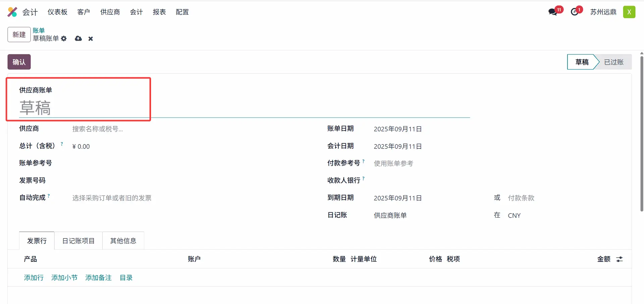
Task: Open the draft bill gear settings icon
Action: click(x=64, y=39)
